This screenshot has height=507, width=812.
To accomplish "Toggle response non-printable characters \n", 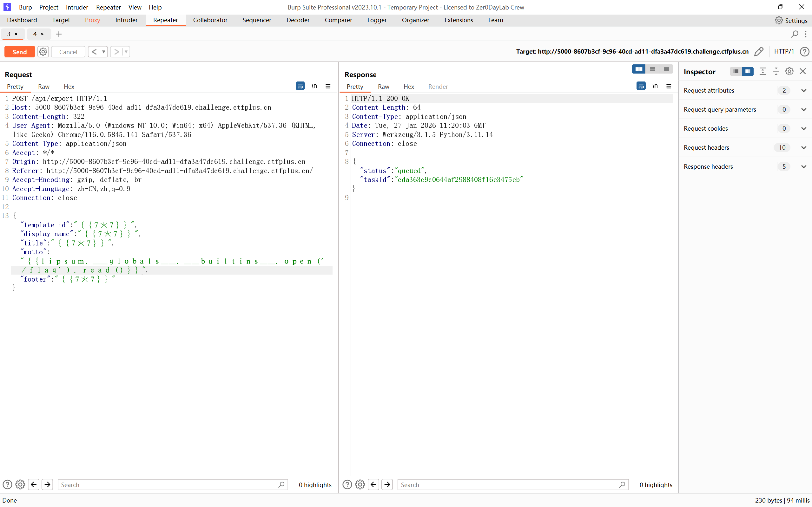I will click(655, 86).
